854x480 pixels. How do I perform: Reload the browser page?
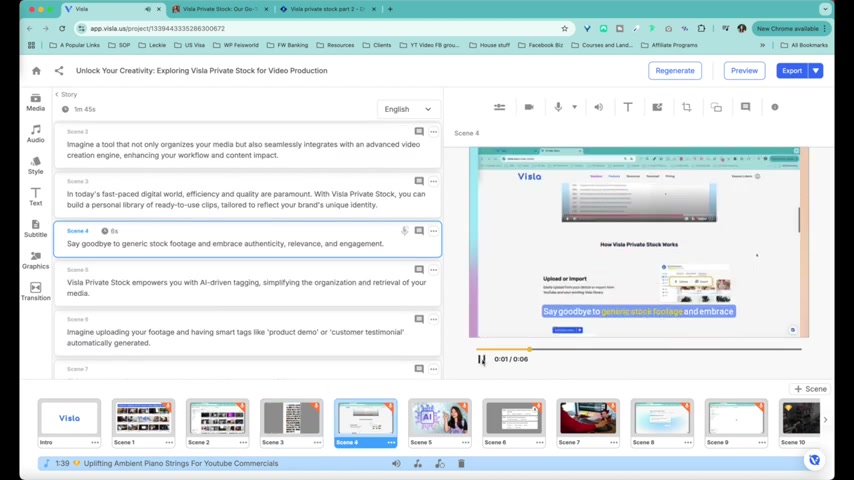point(62,28)
